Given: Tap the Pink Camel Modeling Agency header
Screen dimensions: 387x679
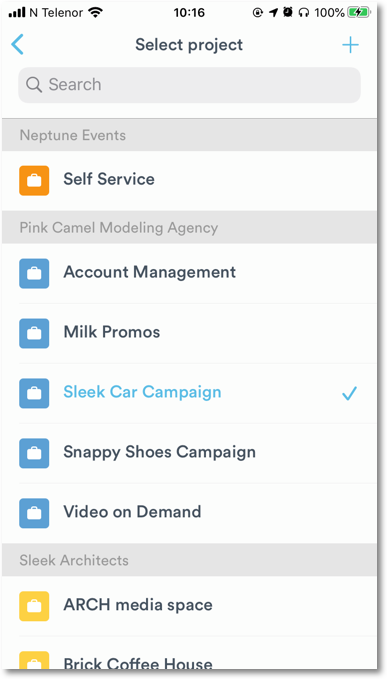Looking at the screenshot, I should click(189, 227).
